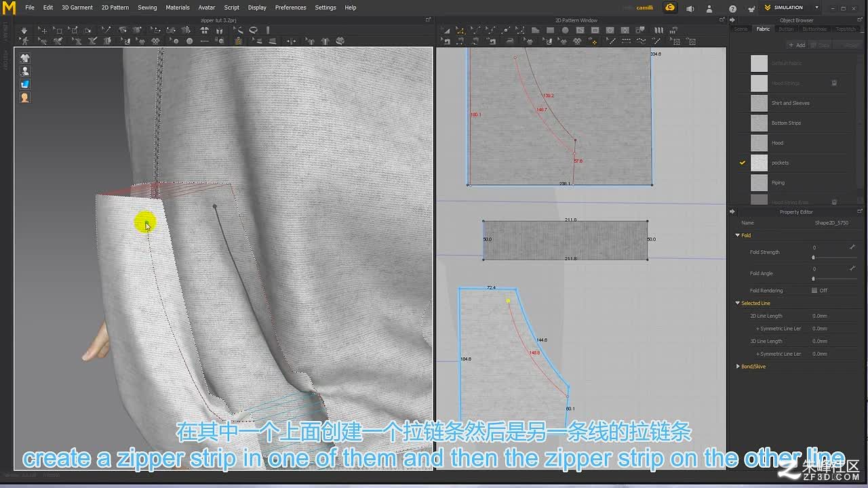Switch to the Button tab
This screenshot has width=868, height=488.
[786, 29]
